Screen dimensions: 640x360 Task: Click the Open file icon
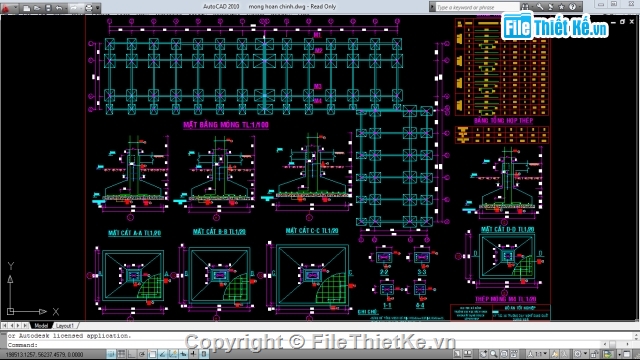(x=37, y=8)
